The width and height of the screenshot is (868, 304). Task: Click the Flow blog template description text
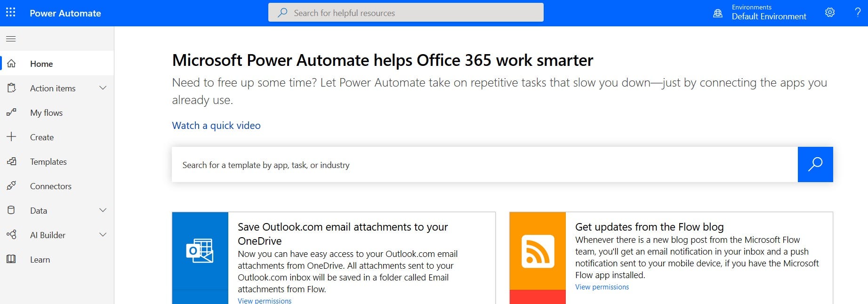pyautogui.click(x=697, y=257)
